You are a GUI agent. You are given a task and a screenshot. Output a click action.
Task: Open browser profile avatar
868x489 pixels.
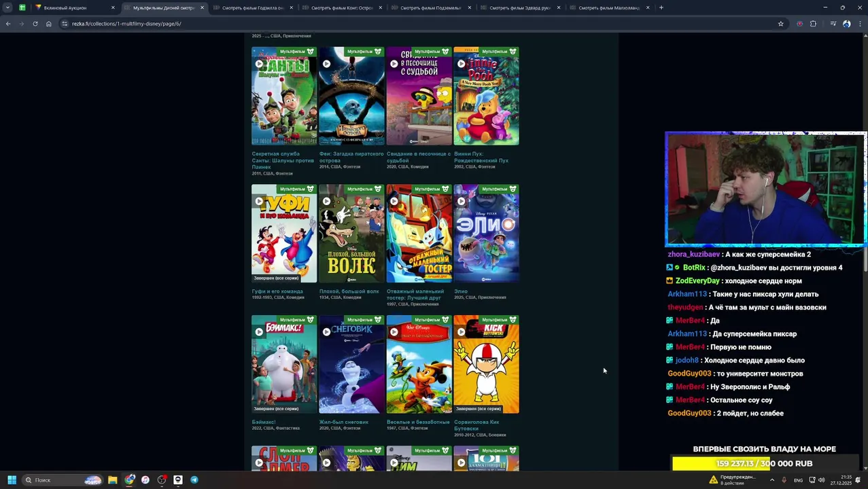(846, 24)
